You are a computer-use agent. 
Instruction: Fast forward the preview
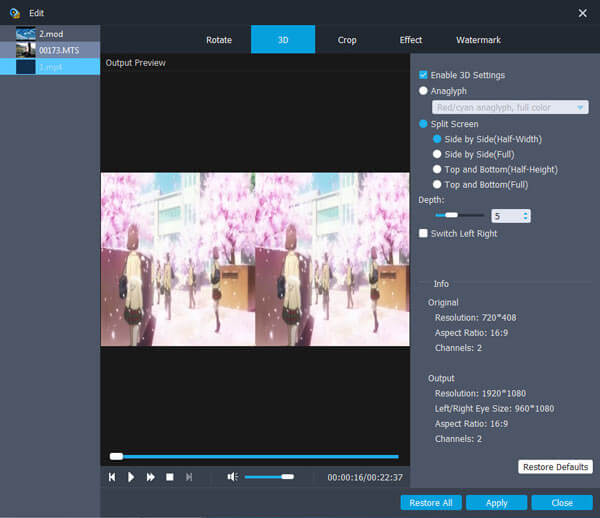tap(150, 477)
